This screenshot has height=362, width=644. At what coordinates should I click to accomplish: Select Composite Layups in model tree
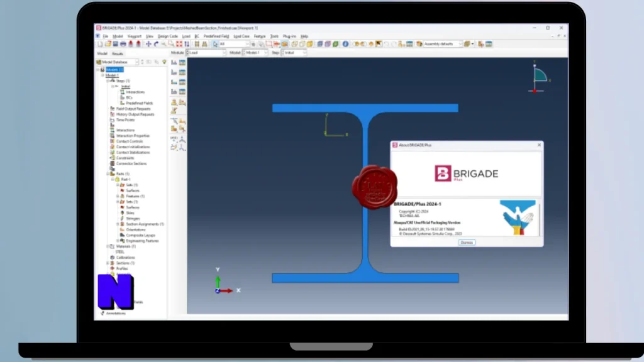(140, 235)
